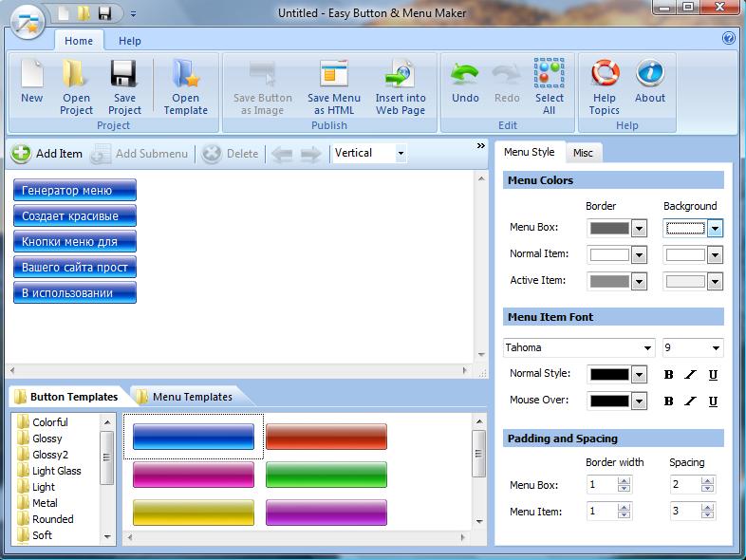Choose the Metal template folder

[38, 503]
